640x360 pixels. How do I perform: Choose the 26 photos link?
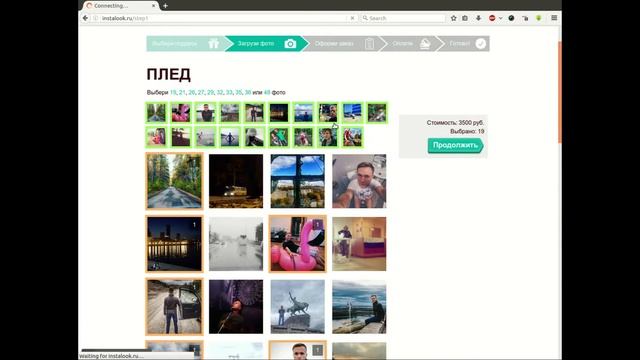[x=191, y=93]
